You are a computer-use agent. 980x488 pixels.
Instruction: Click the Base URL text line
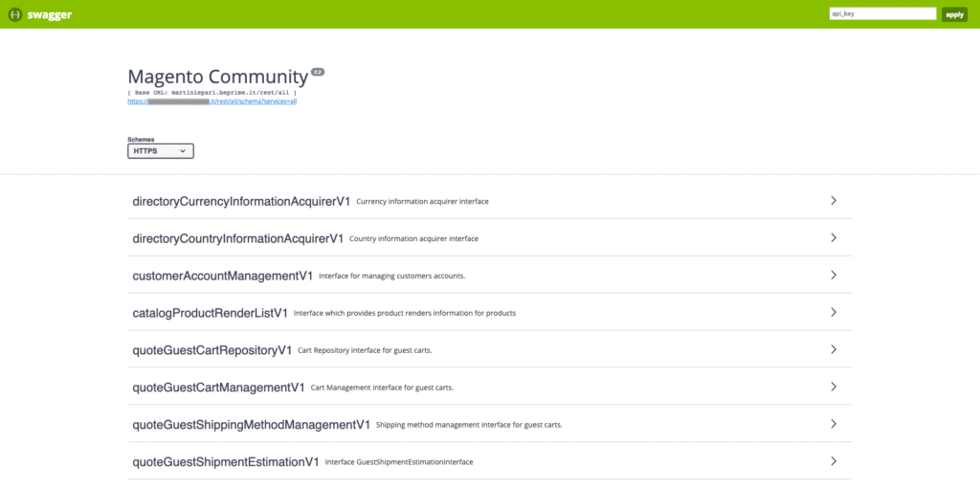click(212, 93)
